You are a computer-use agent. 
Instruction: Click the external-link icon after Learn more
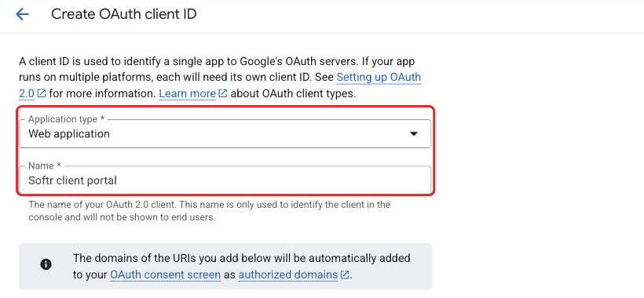222,93
